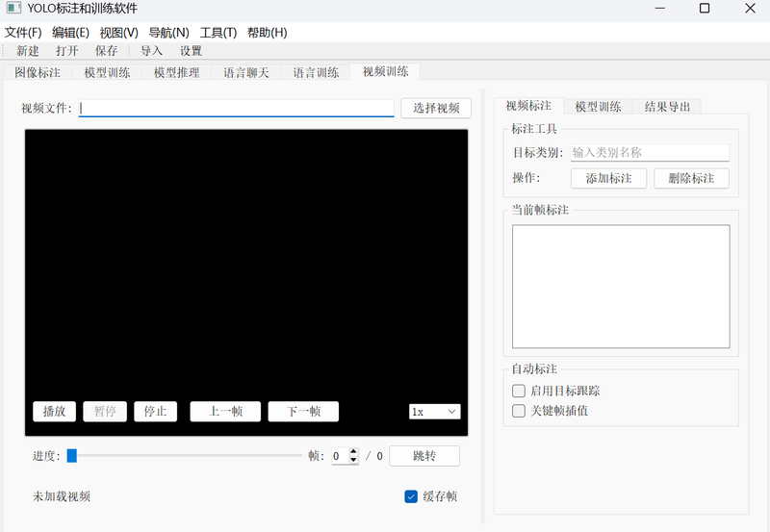Click 保存 in the toolbar

(106, 51)
